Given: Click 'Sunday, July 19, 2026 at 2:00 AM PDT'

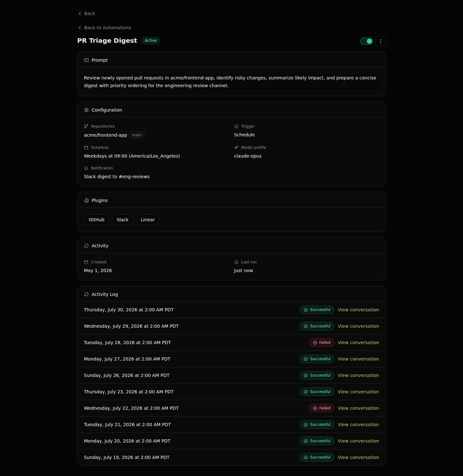Looking at the screenshot, I should (x=127, y=457).
